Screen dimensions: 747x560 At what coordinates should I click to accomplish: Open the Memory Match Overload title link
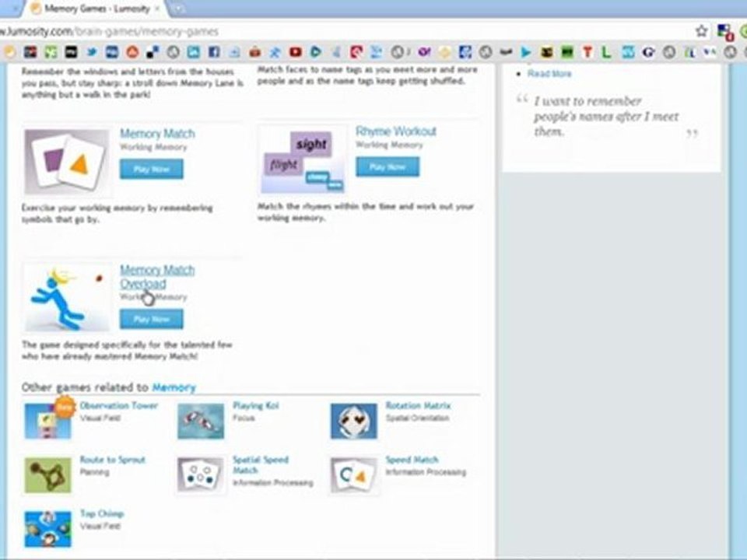[x=157, y=277]
